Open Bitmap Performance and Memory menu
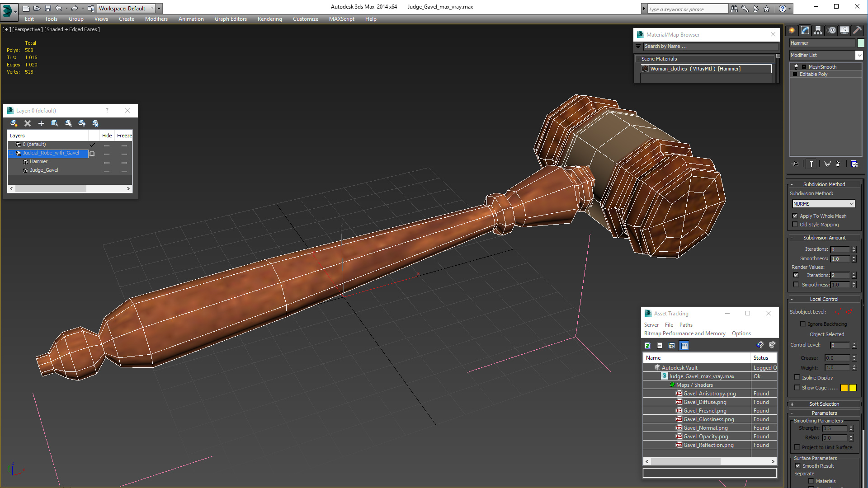This screenshot has width=868, height=488. [x=684, y=333]
